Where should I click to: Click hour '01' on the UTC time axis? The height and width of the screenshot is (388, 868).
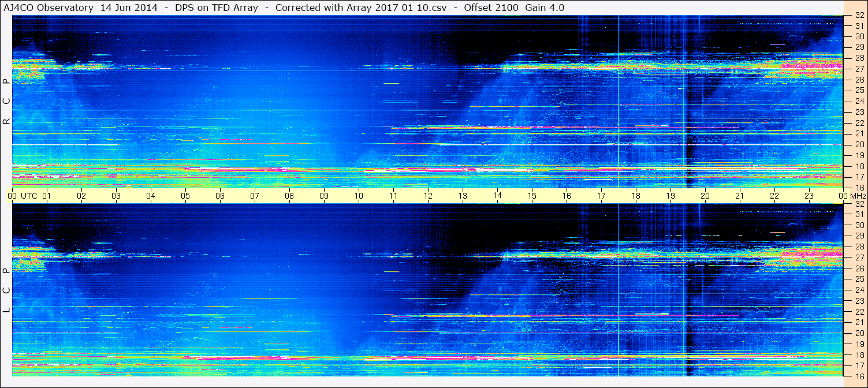(47, 196)
